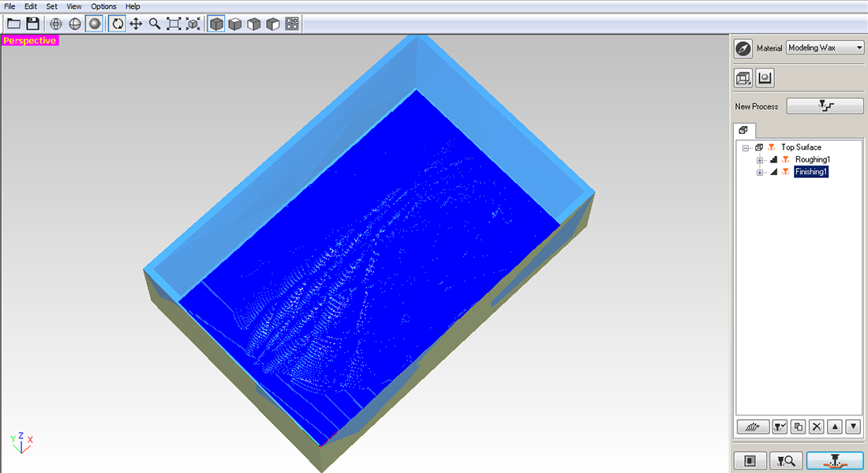Switch to simple wireframe globe rendering
This screenshot has width=868, height=473.
click(x=75, y=24)
